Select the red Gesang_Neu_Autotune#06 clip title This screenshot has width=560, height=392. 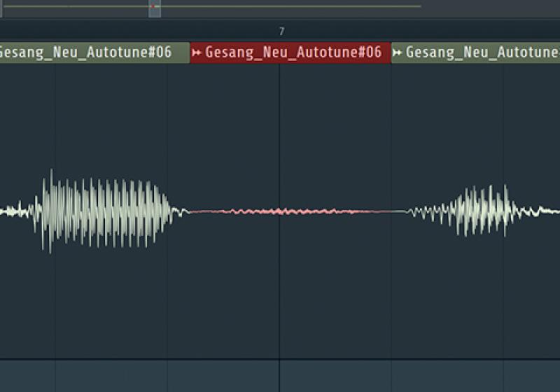click(293, 52)
